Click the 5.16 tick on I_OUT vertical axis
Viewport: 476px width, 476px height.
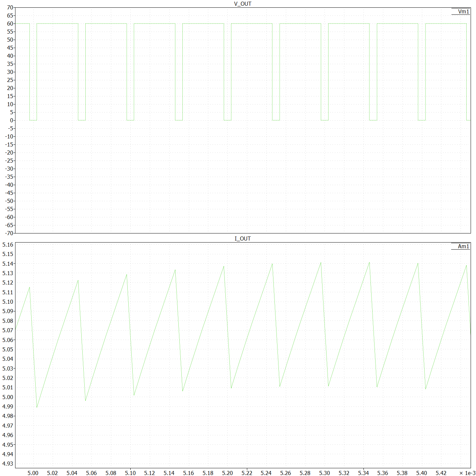tap(8, 245)
